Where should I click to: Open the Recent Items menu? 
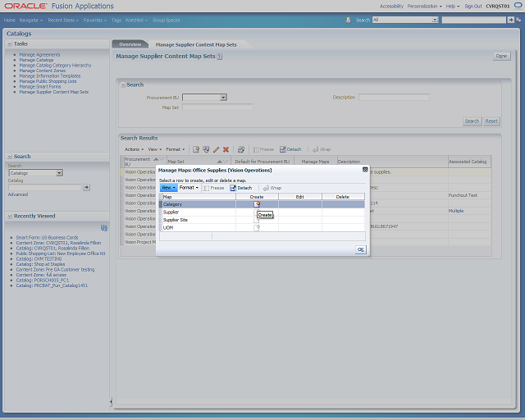[x=63, y=20]
